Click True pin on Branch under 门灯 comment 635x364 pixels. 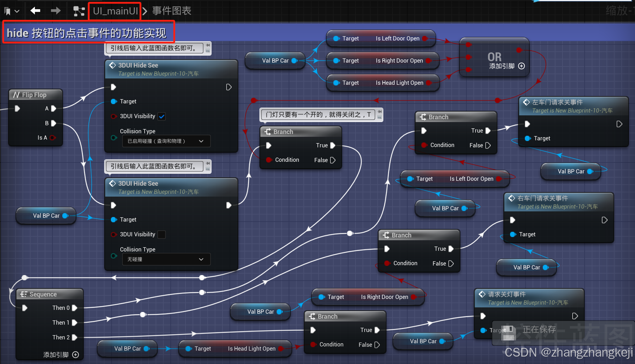333,146
